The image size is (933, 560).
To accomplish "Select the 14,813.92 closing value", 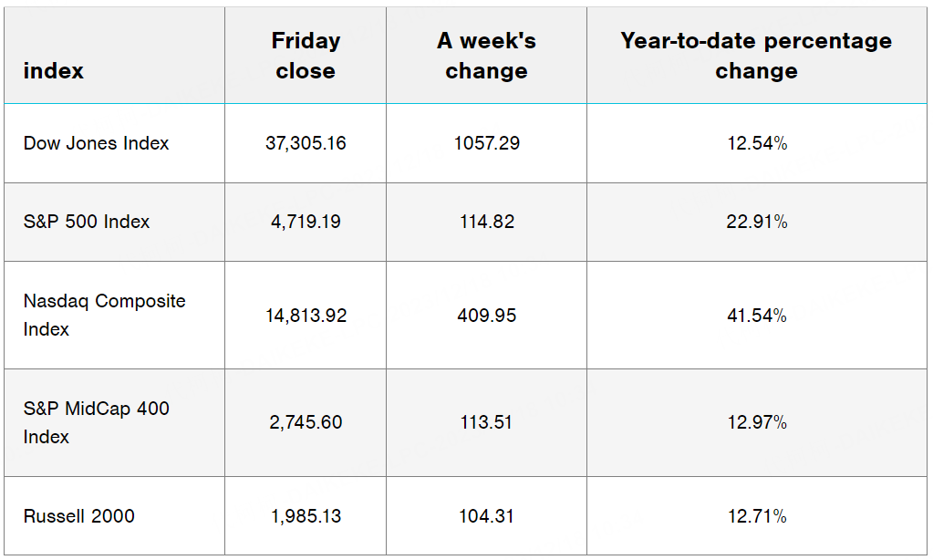I will point(306,316).
